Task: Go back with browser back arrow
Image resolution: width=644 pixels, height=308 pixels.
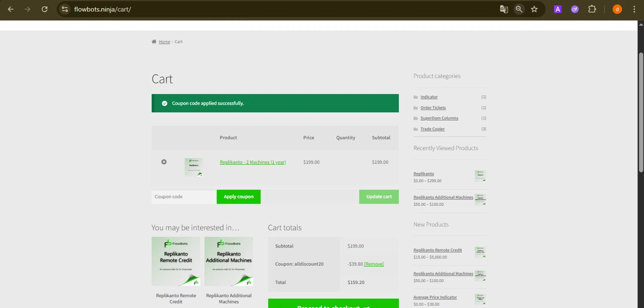Action: pos(11,9)
